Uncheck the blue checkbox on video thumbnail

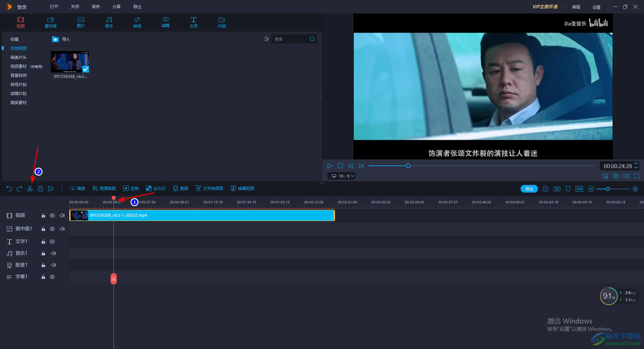tap(85, 69)
